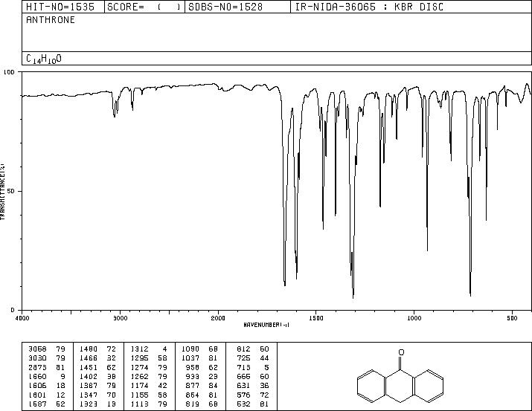Click transmittance value 84 beside 877
The image size is (532, 411).
pos(213,386)
